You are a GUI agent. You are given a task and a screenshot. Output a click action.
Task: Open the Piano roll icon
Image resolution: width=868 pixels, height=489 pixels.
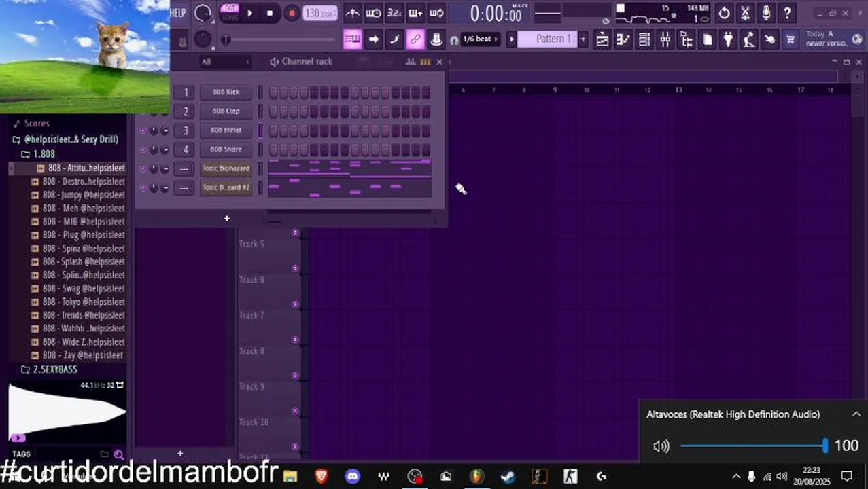tap(623, 39)
